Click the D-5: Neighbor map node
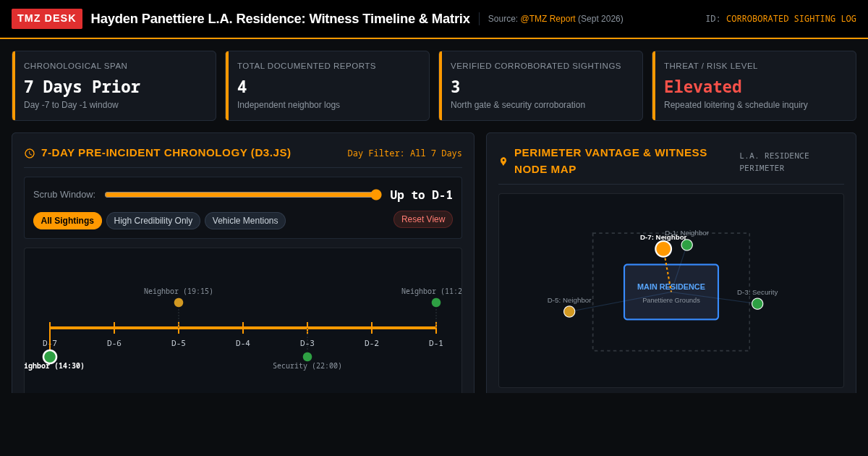The height and width of the screenshot is (456, 868). 569,312
